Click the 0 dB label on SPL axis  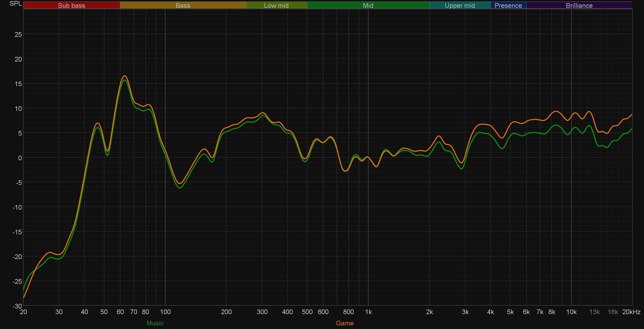[20, 158]
